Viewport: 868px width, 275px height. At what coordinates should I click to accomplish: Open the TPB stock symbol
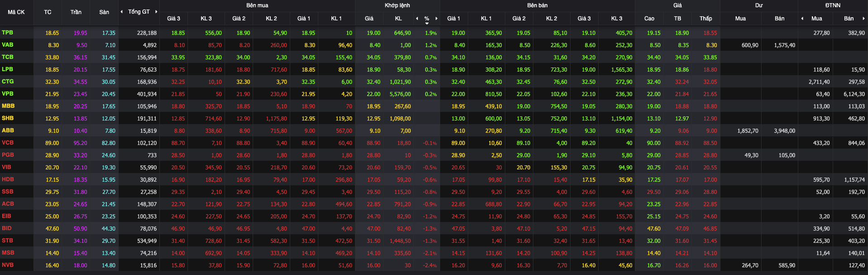coord(8,33)
